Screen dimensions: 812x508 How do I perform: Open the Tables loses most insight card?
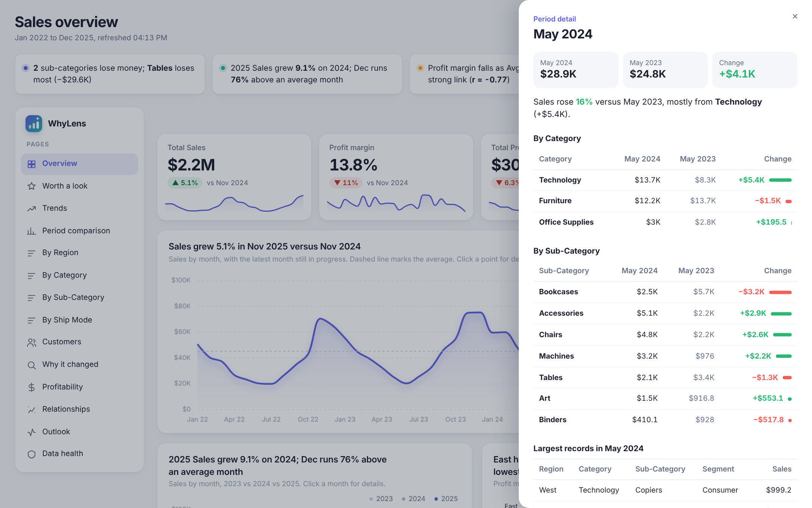coord(110,74)
